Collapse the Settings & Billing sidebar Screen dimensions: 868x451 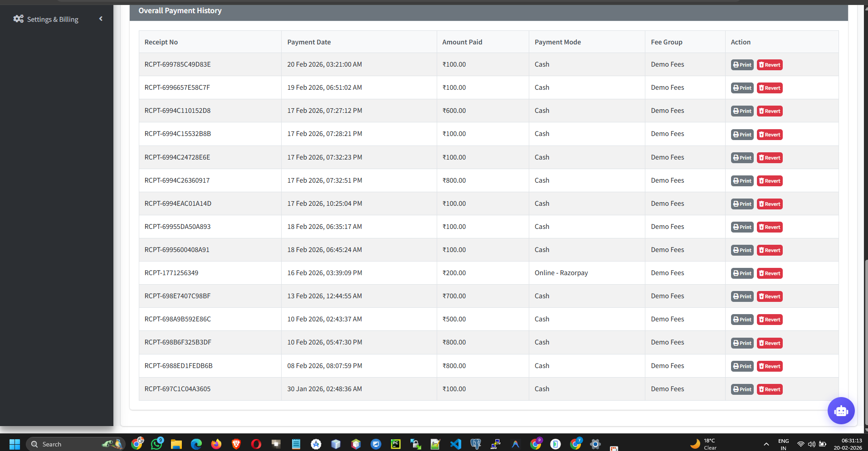click(x=101, y=19)
